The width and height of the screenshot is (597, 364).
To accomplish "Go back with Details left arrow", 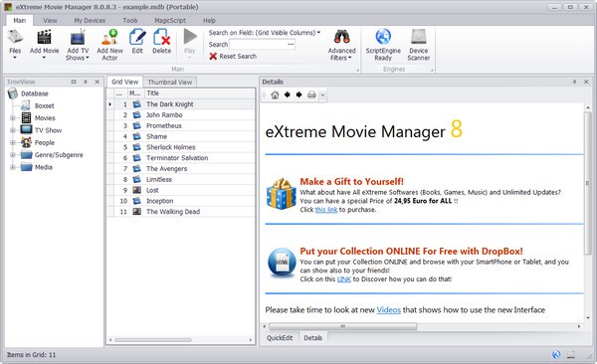I will (288, 94).
